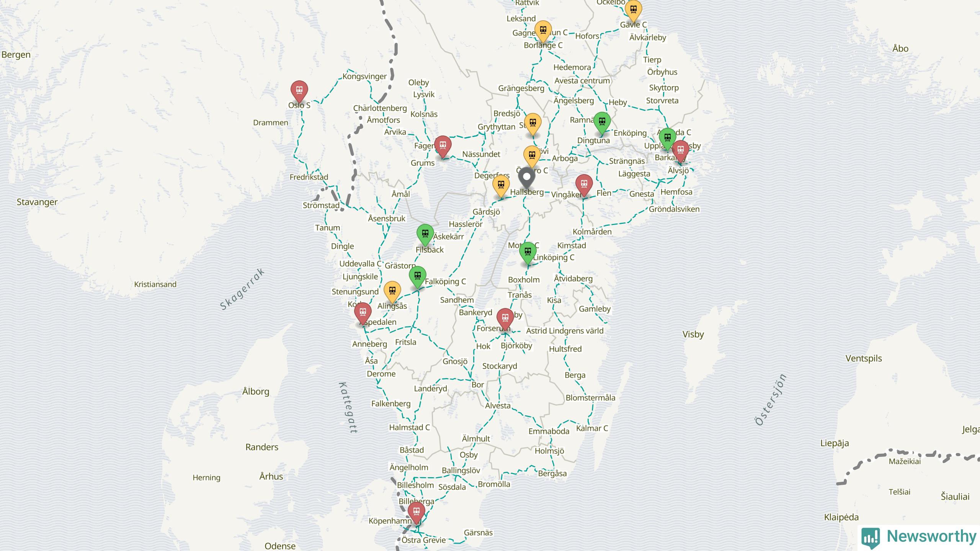Click the Halmstad C station label

409,427
